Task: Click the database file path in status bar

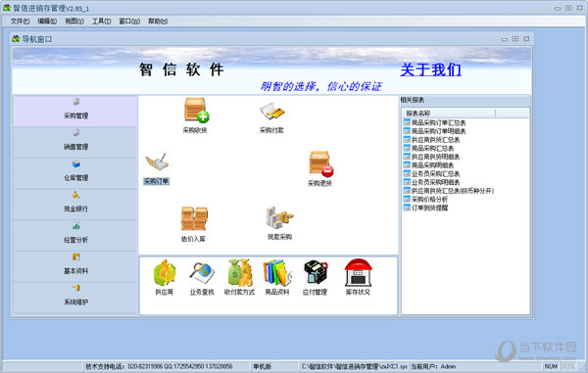Action: click(x=355, y=366)
